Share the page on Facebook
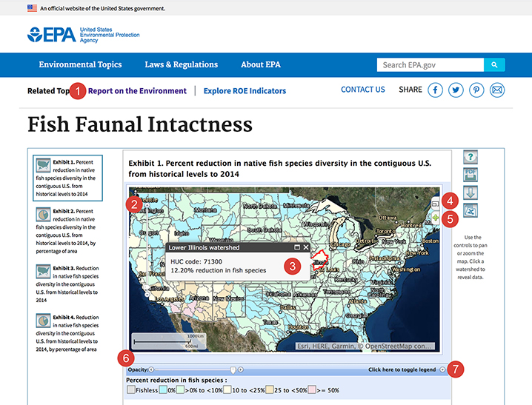 coord(435,90)
